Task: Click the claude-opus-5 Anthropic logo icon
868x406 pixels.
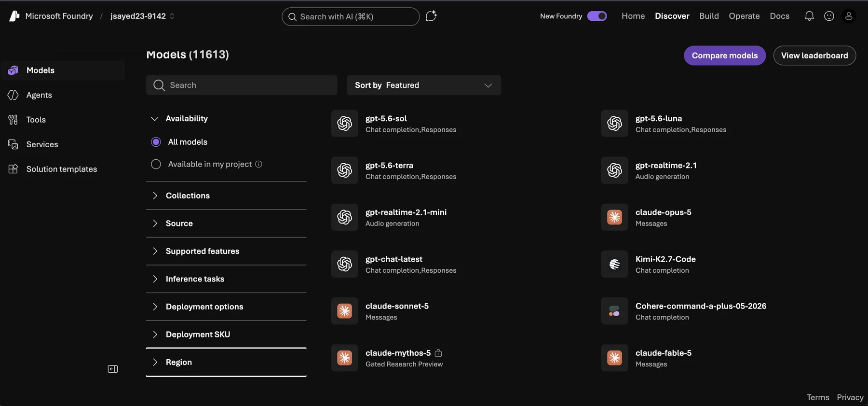Action: (x=614, y=217)
